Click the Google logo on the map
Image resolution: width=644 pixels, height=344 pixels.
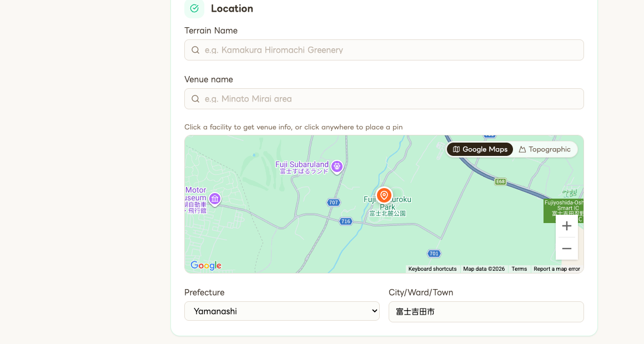[205, 266]
